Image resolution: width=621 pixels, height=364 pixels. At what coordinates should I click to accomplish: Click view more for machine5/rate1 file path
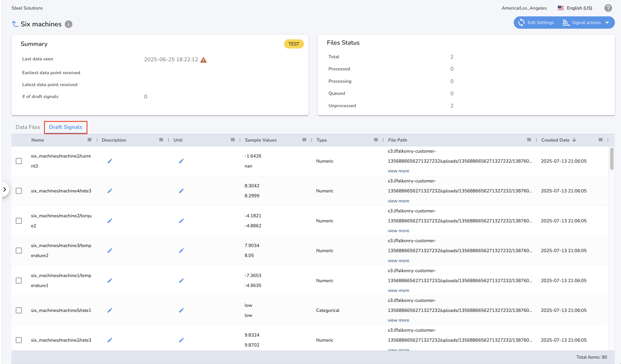[x=398, y=320]
